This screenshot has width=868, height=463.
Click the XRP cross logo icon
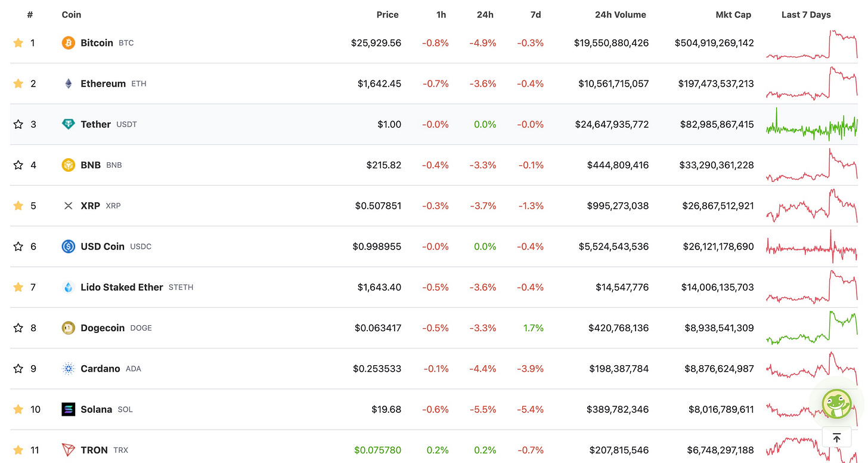[69, 206]
